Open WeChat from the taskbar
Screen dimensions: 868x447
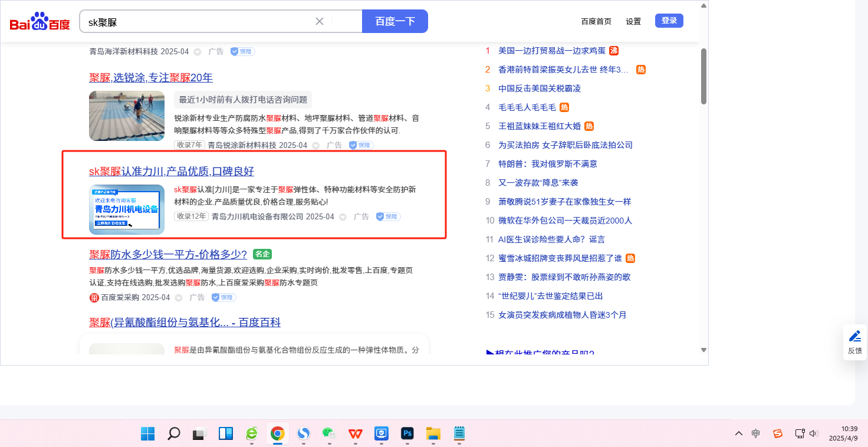pyautogui.click(x=328, y=434)
